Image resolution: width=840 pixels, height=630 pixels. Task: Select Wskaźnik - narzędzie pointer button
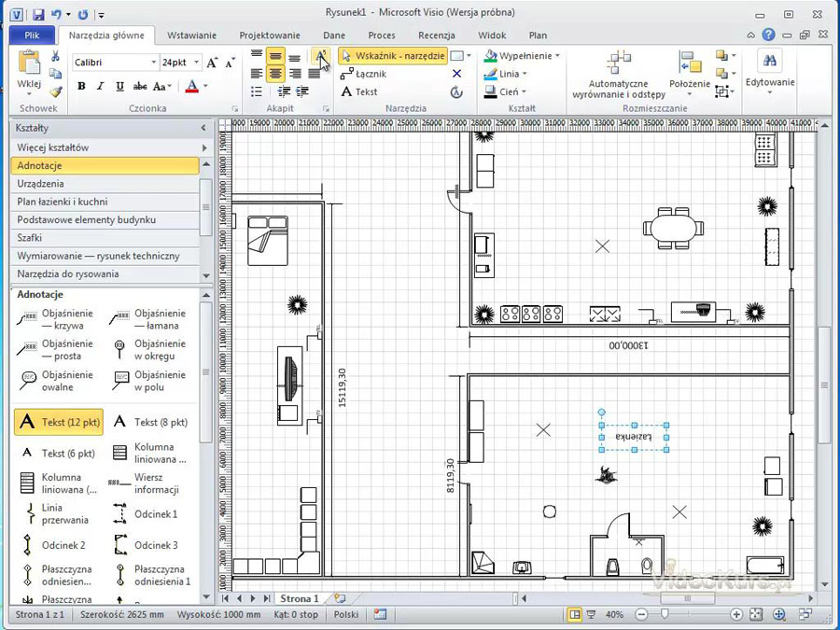393,56
